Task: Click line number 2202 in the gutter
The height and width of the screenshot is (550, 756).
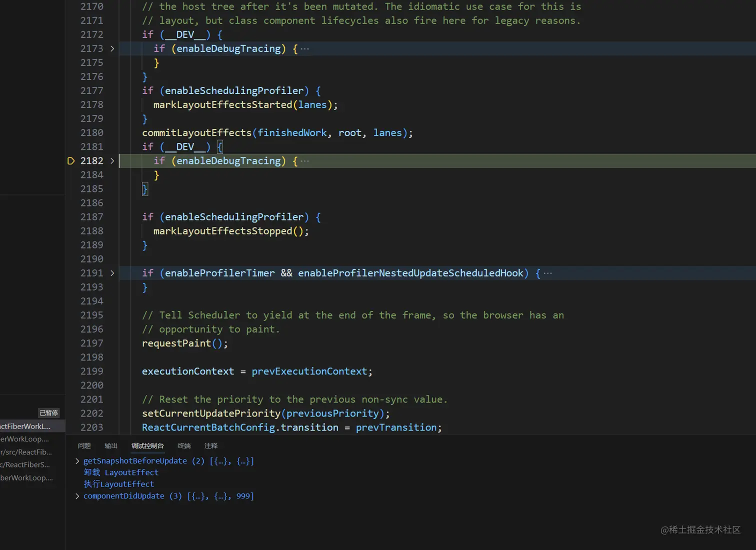Action: click(x=91, y=413)
